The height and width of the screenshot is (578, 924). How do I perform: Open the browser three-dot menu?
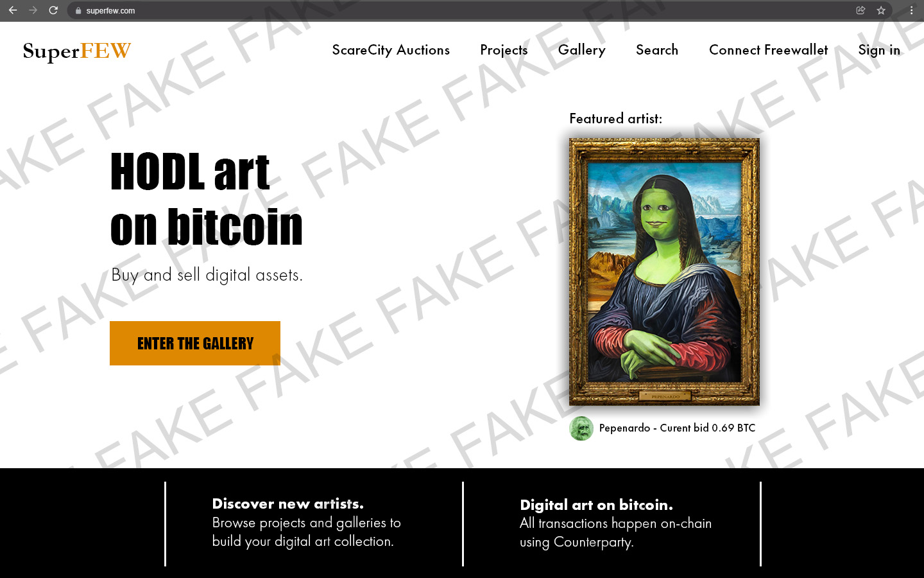[911, 10]
